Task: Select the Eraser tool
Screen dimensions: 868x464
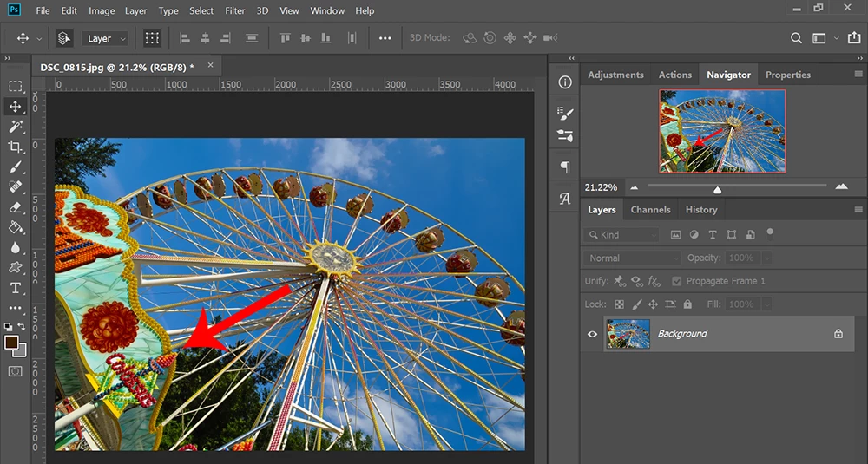Action: (x=16, y=207)
